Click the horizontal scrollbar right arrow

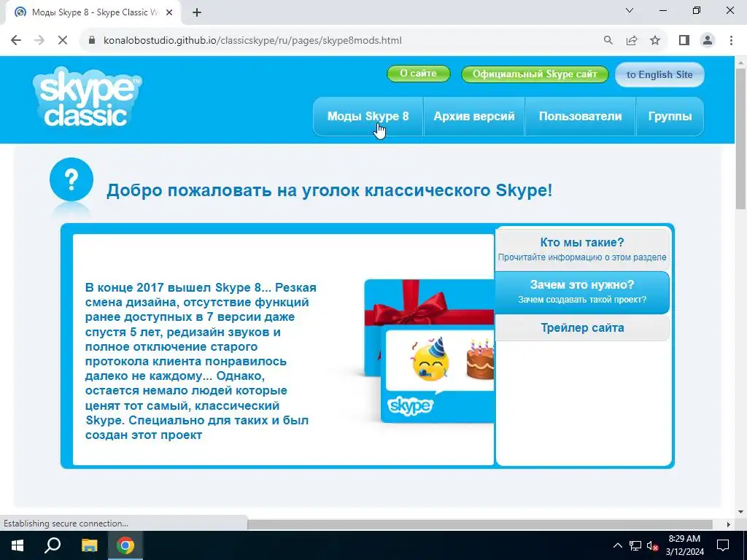tap(729, 524)
